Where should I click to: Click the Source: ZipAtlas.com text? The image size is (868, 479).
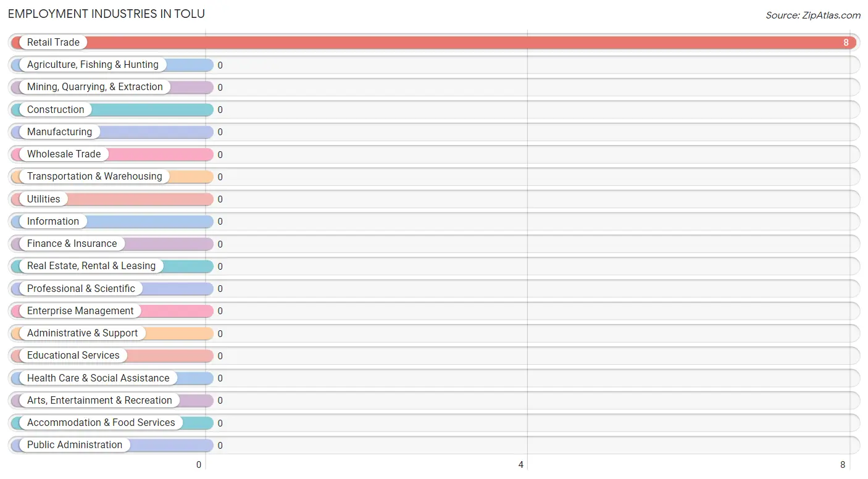click(x=813, y=15)
